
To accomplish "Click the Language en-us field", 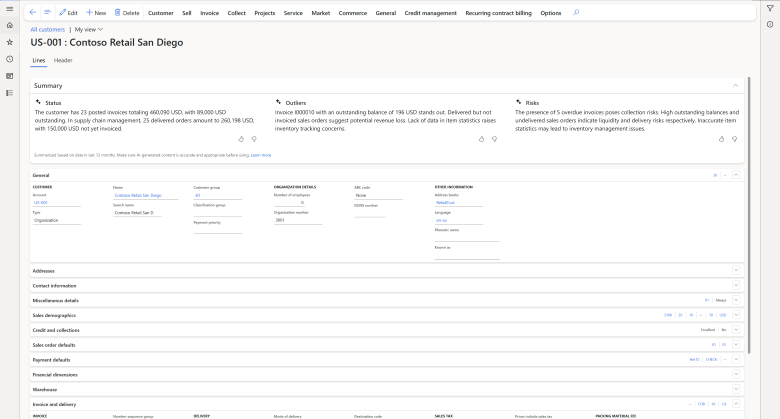I will (x=459, y=220).
